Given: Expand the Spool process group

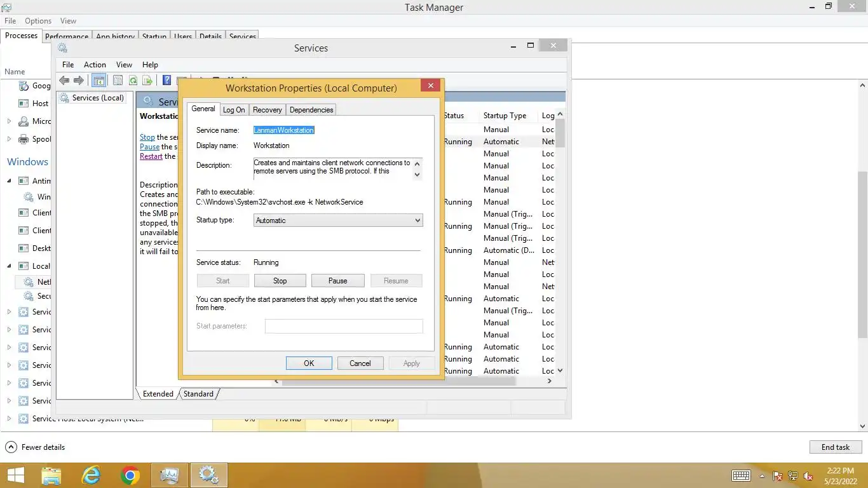Looking at the screenshot, I should (9, 139).
